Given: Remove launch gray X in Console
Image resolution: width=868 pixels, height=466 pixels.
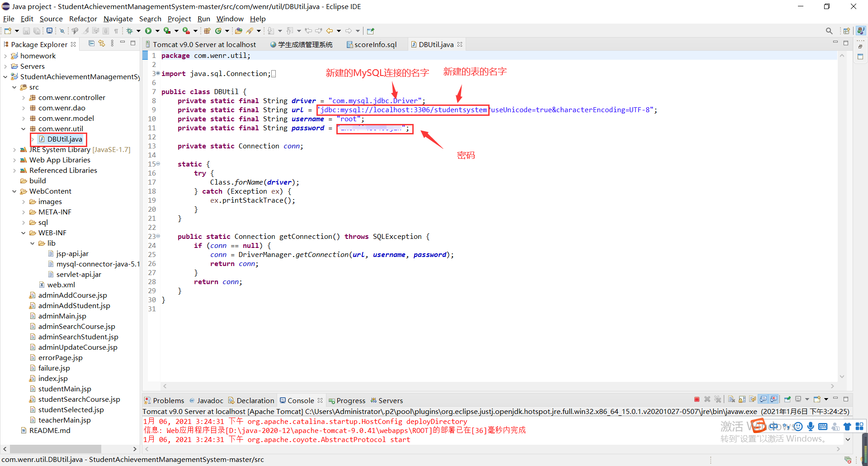Looking at the screenshot, I should [x=707, y=399].
